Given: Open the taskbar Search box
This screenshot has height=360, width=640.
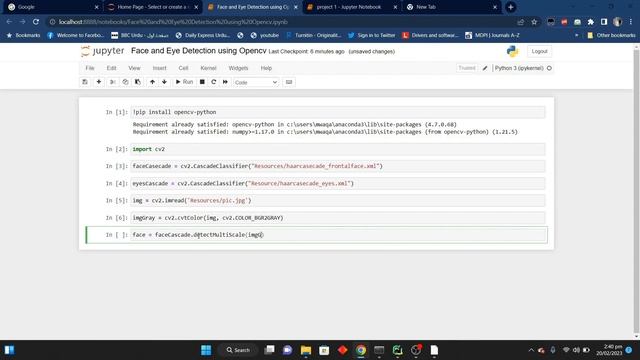Looking at the screenshot, I should (238, 350).
